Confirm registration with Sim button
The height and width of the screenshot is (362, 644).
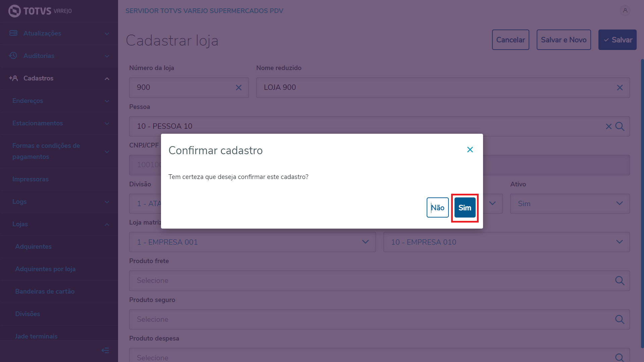465,208
